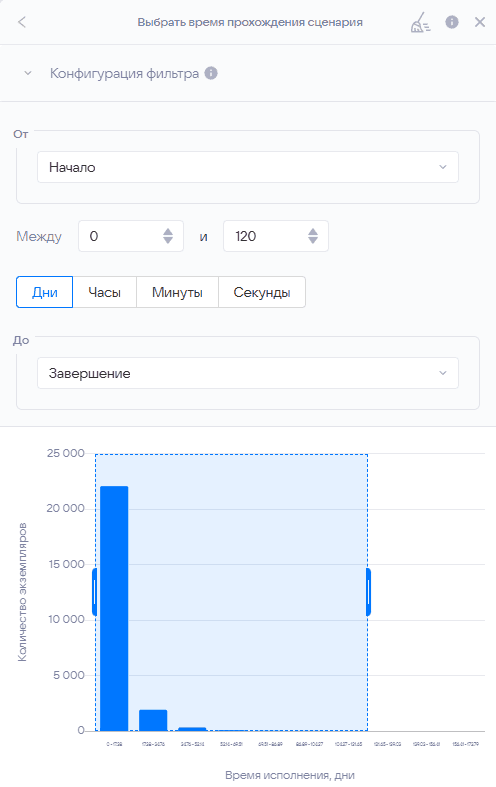Select the Дни unit option
This screenshot has width=496, height=787.
45,292
